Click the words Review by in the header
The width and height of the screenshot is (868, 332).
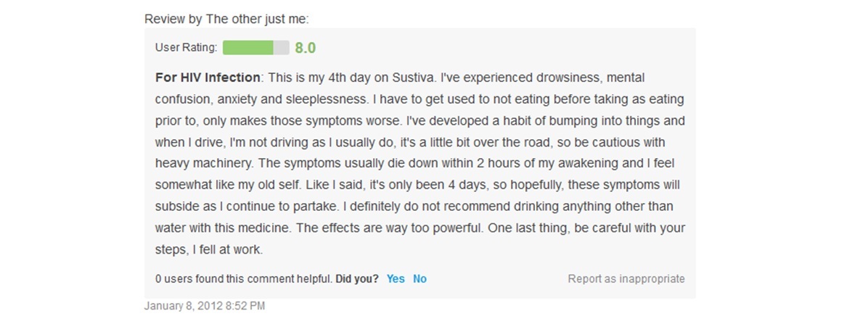174,19
